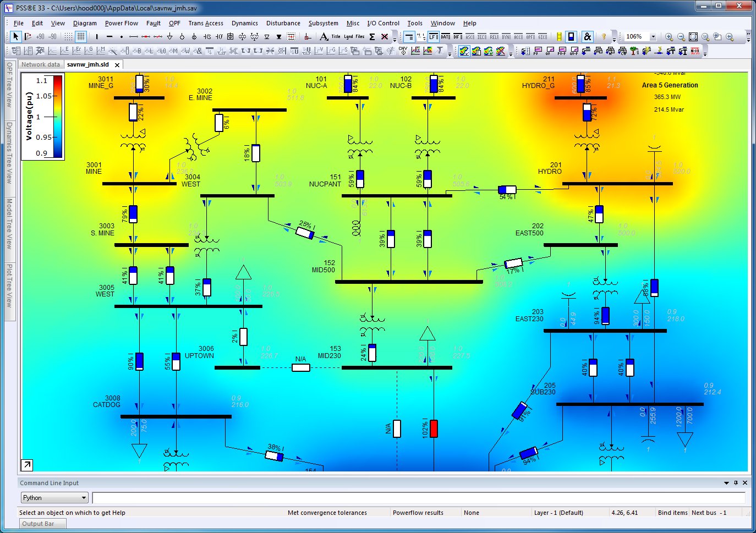This screenshot has width=756, height=533.
Task: Click the Files toolbar button
Action: [x=360, y=37]
